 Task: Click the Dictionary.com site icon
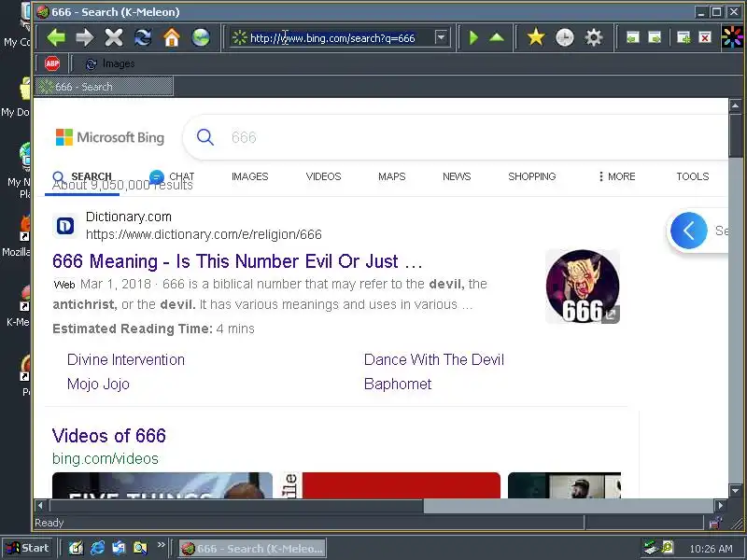click(65, 226)
